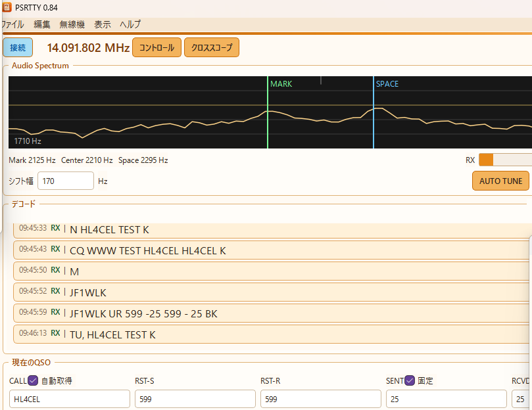
Task: Select decode row 'JF1WLK UR 599 -25 599 - 25 BK'
Action: (x=271, y=313)
